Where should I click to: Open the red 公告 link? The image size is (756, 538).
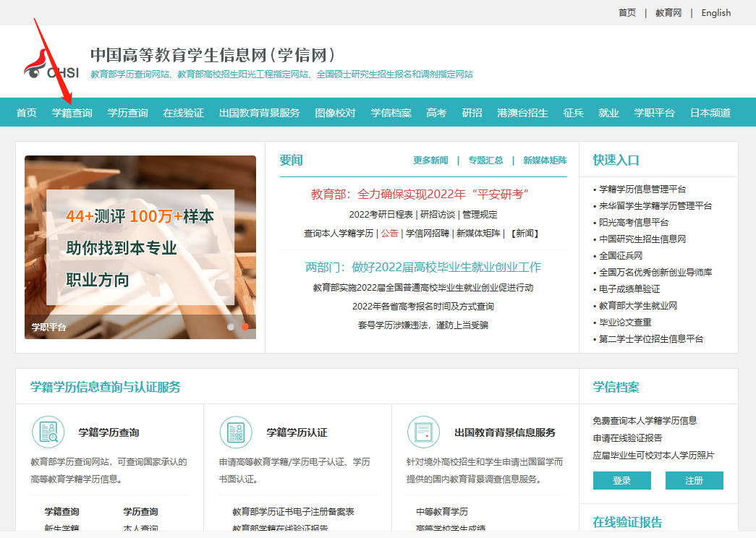coord(389,234)
